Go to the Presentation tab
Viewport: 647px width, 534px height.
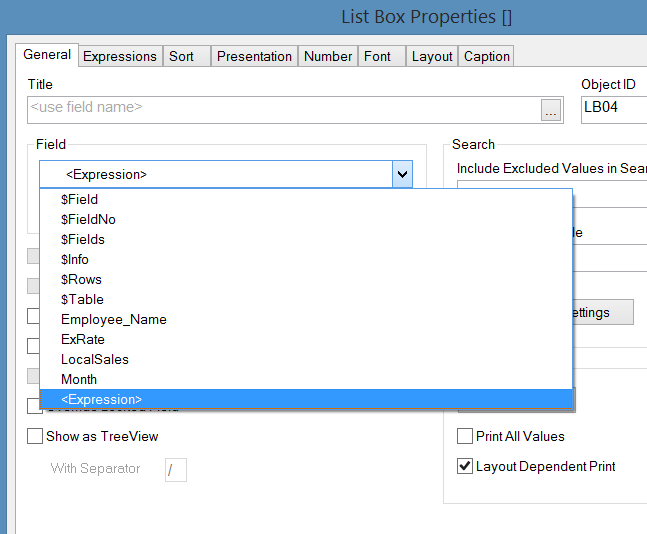(x=255, y=57)
